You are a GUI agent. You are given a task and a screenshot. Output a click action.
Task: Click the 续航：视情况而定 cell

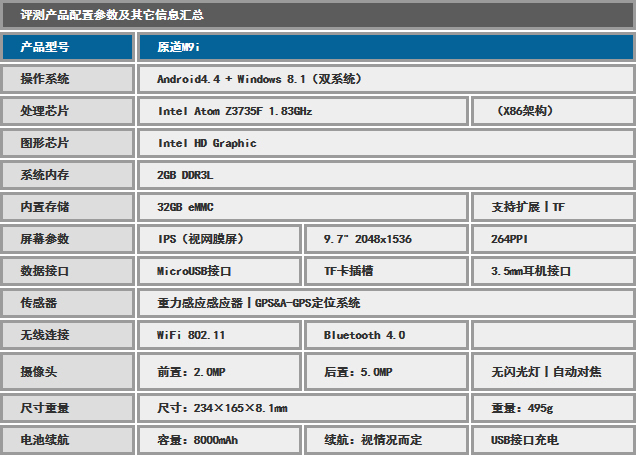[387, 440]
